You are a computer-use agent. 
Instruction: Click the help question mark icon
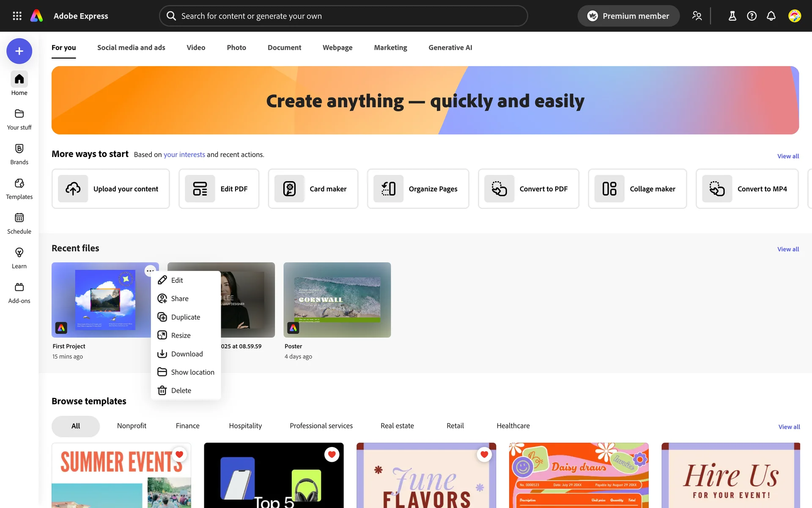point(752,16)
